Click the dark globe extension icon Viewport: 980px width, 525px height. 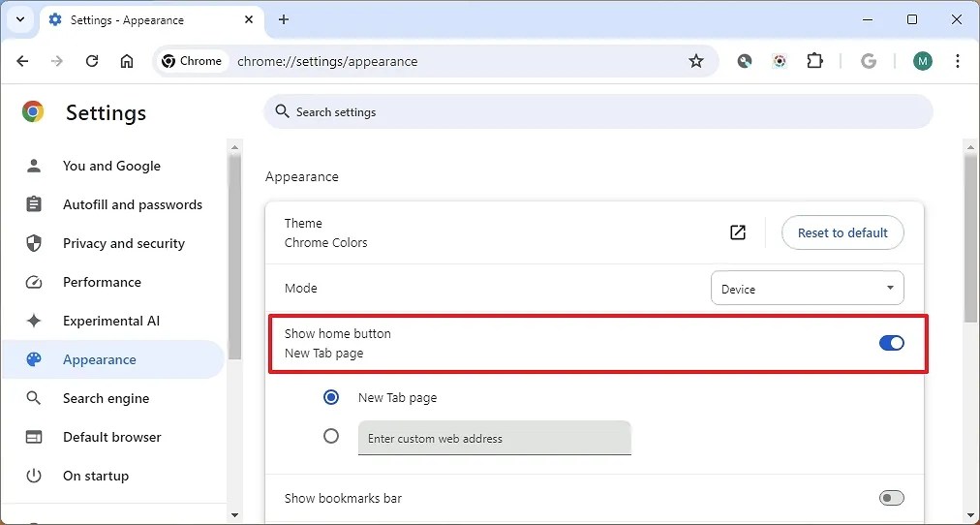click(744, 61)
